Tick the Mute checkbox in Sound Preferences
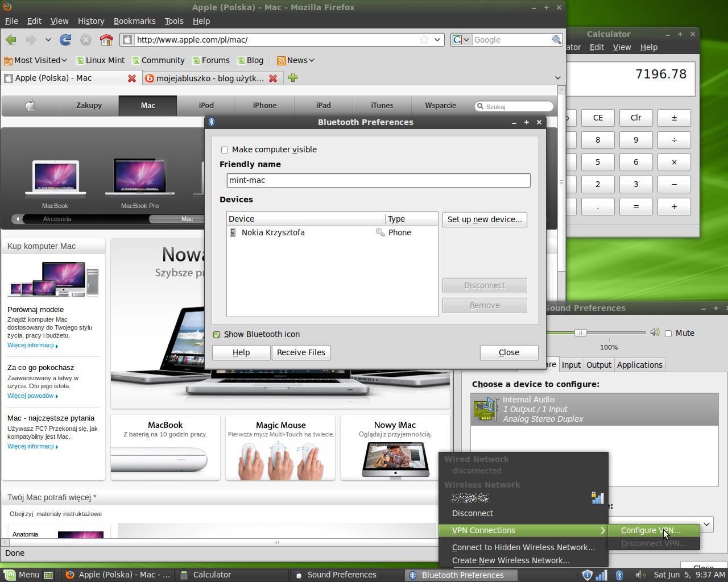This screenshot has height=582, width=728. coord(668,334)
